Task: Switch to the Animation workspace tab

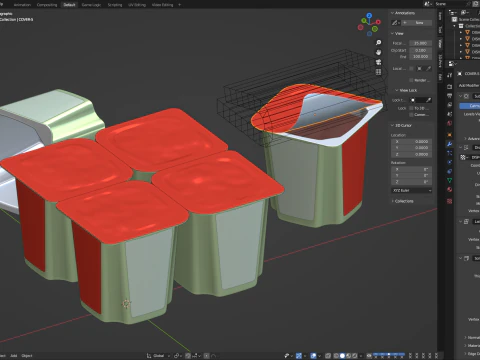Action: tap(22, 5)
